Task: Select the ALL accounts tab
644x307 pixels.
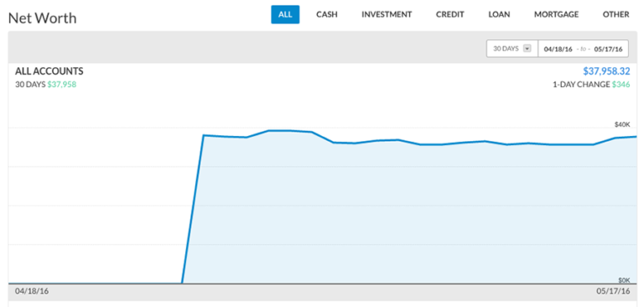Action: pos(285,14)
